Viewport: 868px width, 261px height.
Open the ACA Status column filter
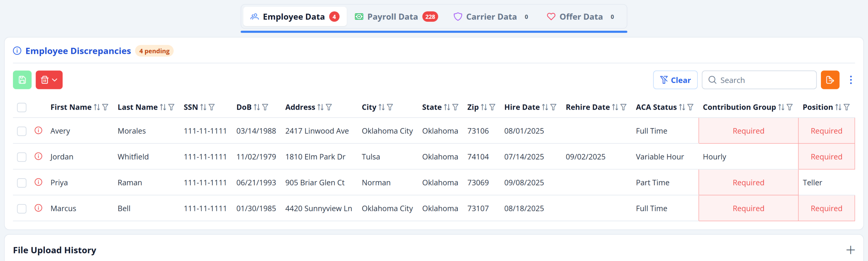[x=691, y=107]
